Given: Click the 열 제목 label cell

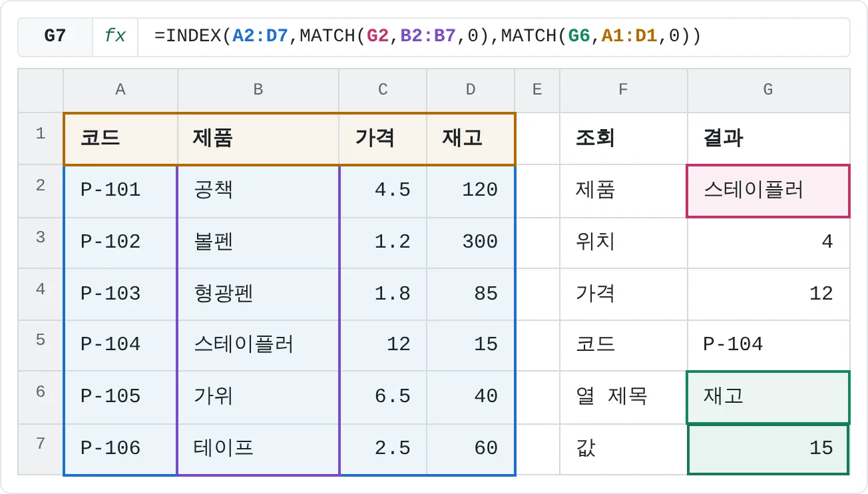Looking at the screenshot, I should pyautogui.click(x=624, y=397).
